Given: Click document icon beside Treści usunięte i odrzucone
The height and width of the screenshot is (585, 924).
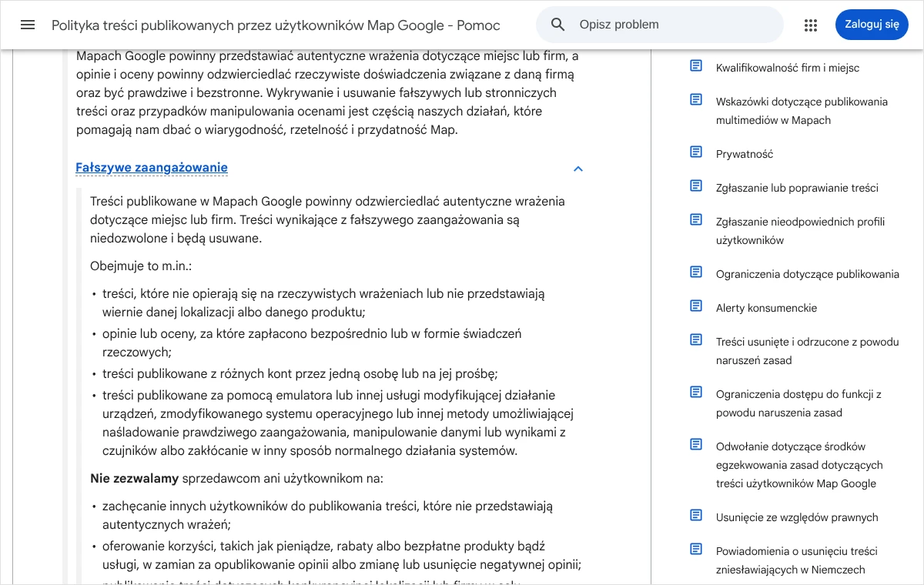Looking at the screenshot, I should pyautogui.click(x=696, y=340).
